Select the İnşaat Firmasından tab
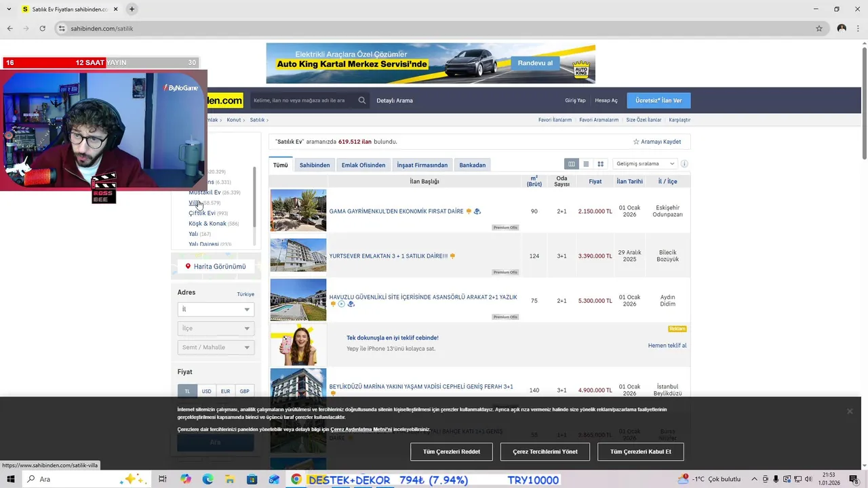 (422, 165)
